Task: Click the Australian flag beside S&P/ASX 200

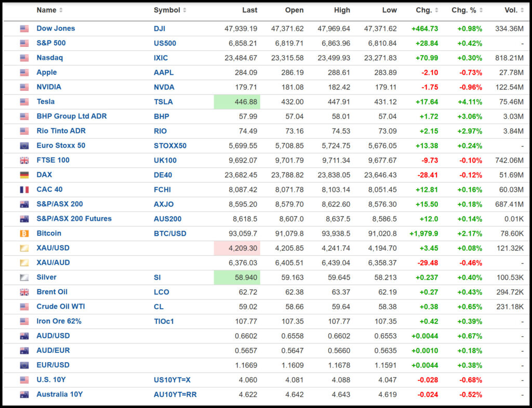Action: tap(24, 204)
